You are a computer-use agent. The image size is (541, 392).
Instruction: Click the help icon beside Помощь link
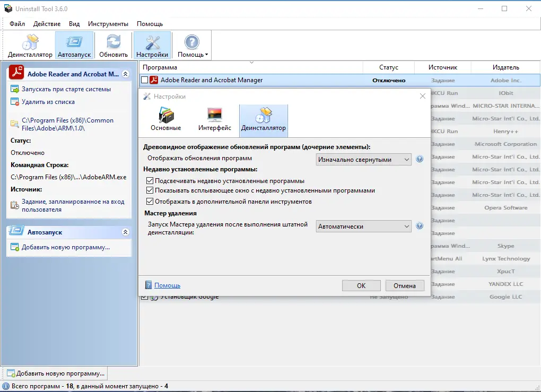pos(149,285)
